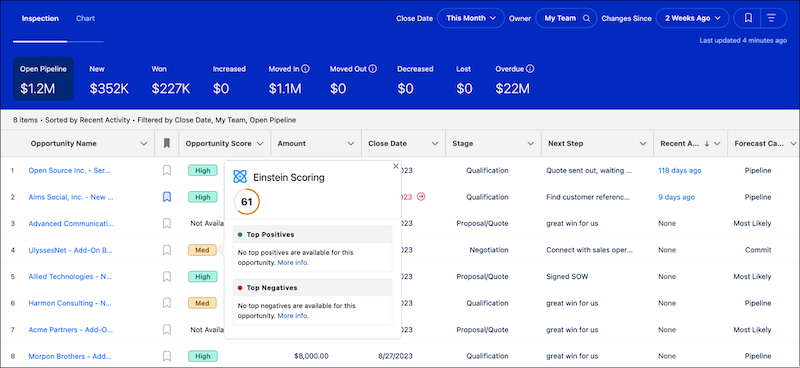The width and height of the screenshot is (800, 368).
Task: Switch to the Chart tab
Action: click(85, 18)
